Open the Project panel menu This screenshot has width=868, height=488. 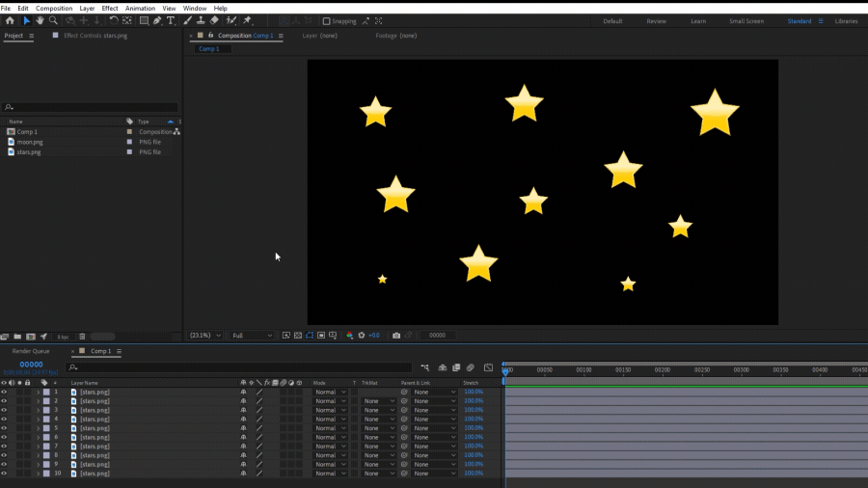click(x=32, y=36)
